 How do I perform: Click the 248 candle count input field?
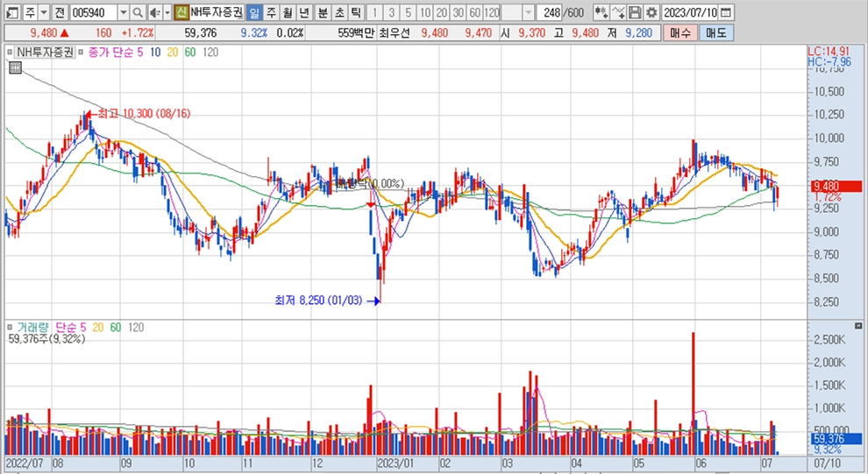pos(551,13)
